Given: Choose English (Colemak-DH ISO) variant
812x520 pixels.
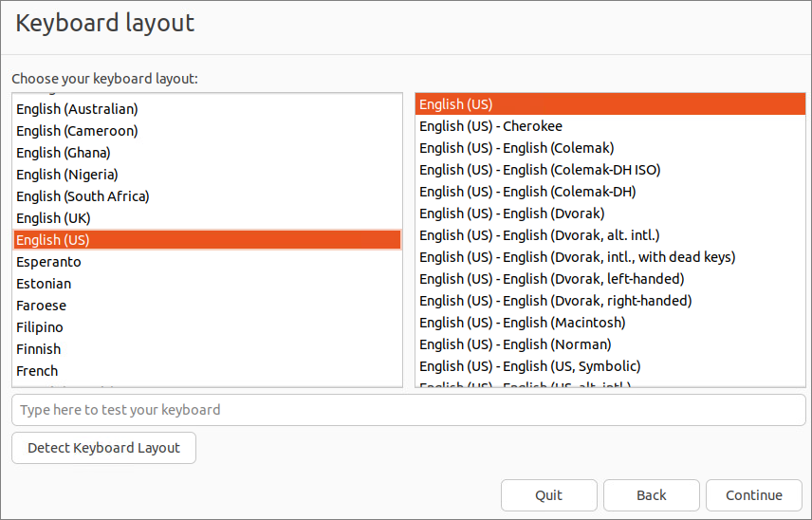Looking at the screenshot, I should [540, 170].
